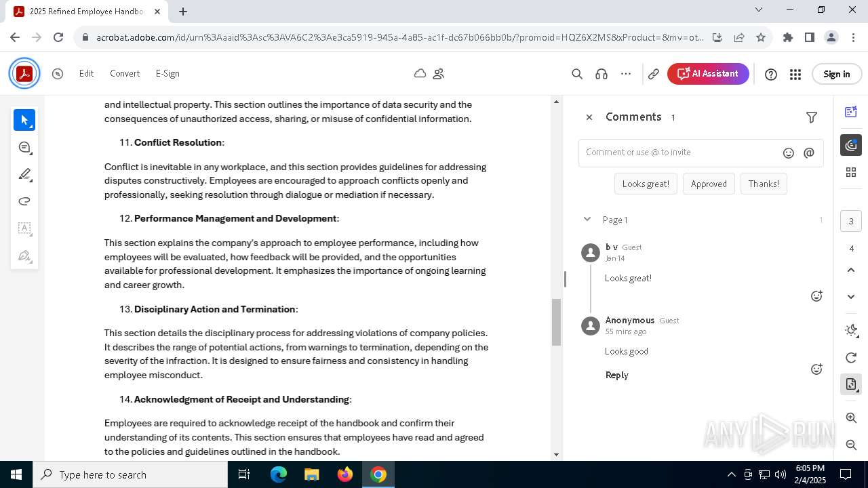Insert the Thanks! quick reply
The height and width of the screenshot is (488, 868).
(x=764, y=184)
